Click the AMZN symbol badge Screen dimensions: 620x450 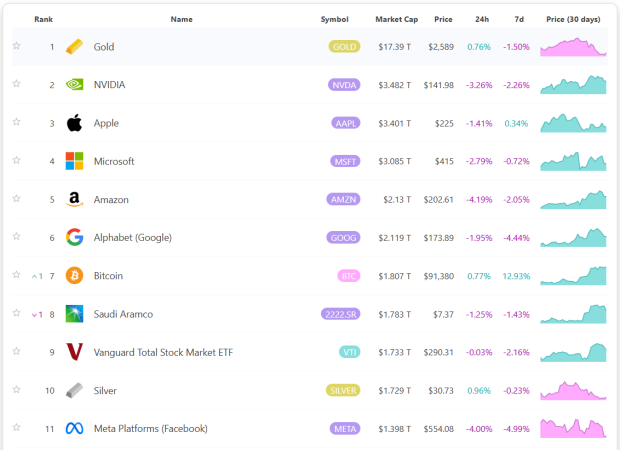[x=343, y=199]
